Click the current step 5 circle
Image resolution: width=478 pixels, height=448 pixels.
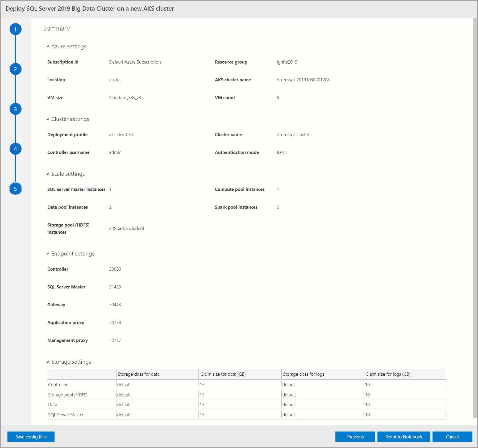pos(15,189)
